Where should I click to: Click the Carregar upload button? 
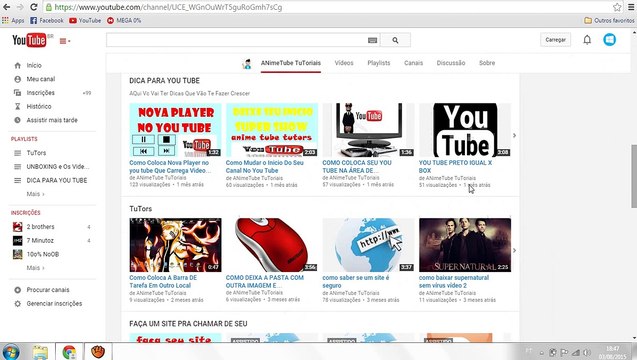coord(555,40)
